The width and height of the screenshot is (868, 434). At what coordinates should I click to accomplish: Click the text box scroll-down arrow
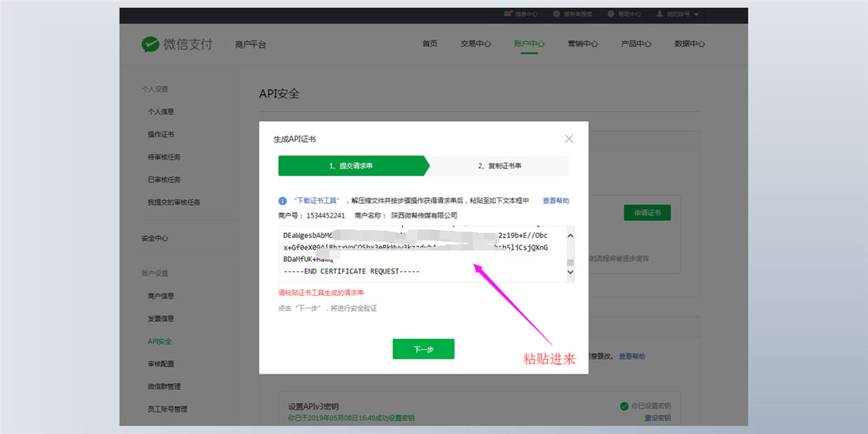[x=570, y=273]
